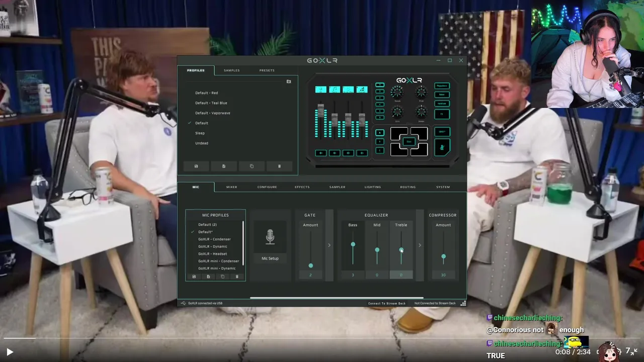Select the 'Default - Teal Blue' profile
This screenshot has width=644, height=362.
click(211, 103)
